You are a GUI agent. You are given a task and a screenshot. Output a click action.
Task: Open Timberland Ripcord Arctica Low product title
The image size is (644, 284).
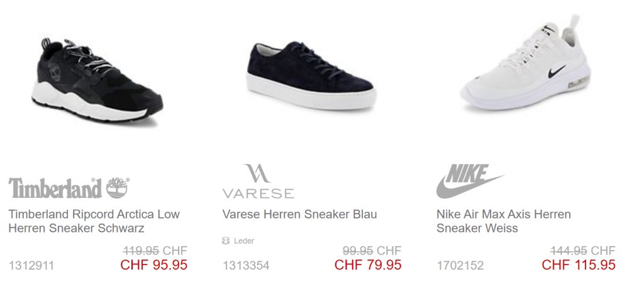[94, 221]
